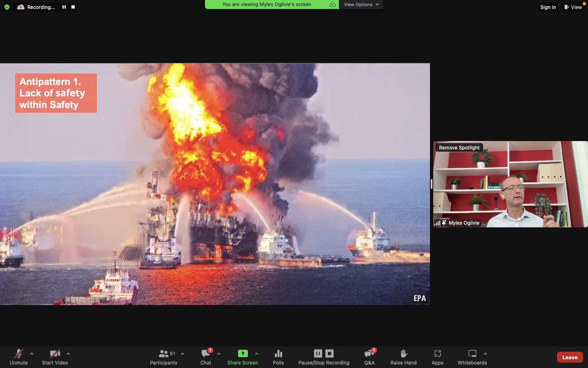Click Remove Spotlight on Myles Ogilvie's video

(x=459, y=148)
